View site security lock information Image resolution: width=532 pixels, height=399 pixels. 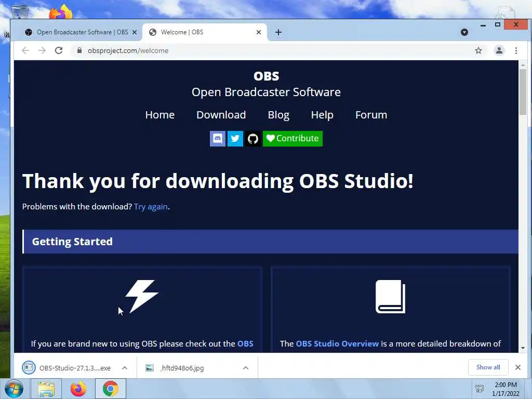click(x=79, y=50)
